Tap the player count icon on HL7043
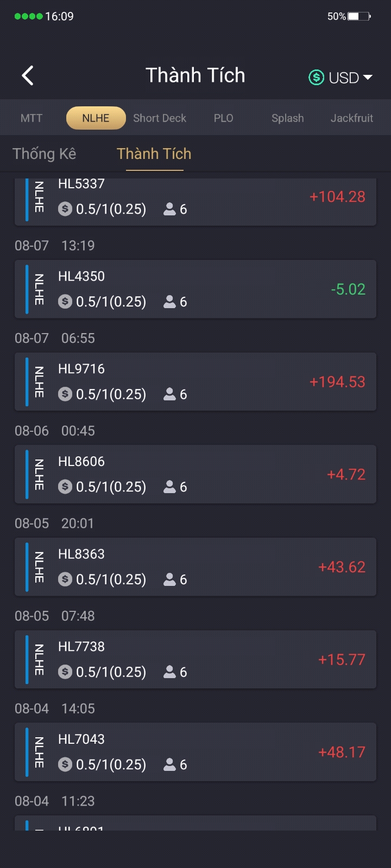Image resolution: width=391 pixels, height=868 pixels. pyautogui.click(x=170, y=765)
